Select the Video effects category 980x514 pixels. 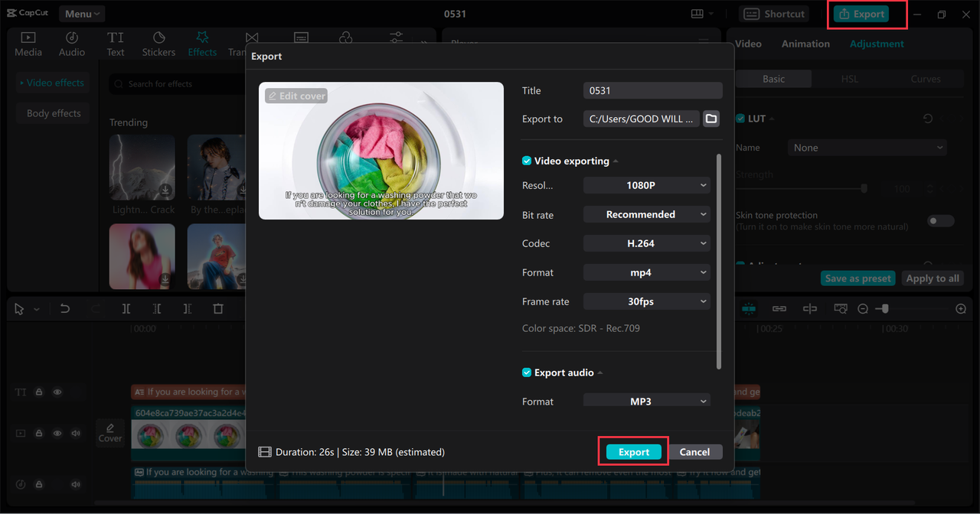(x=53, y=83)
